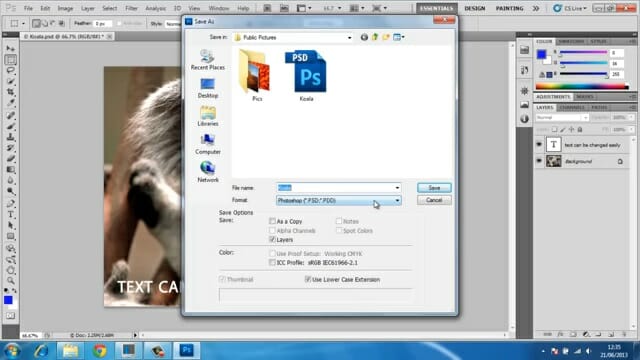Viewport: 640px width, 360px height.
Task: Select the Horizontal Type tool
Action: (10, 215)
